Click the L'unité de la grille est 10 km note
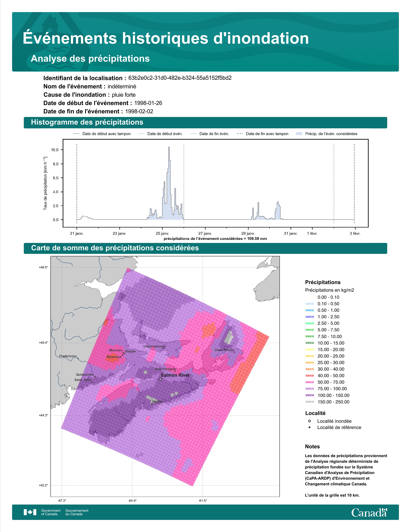 [x=332, y=495]
